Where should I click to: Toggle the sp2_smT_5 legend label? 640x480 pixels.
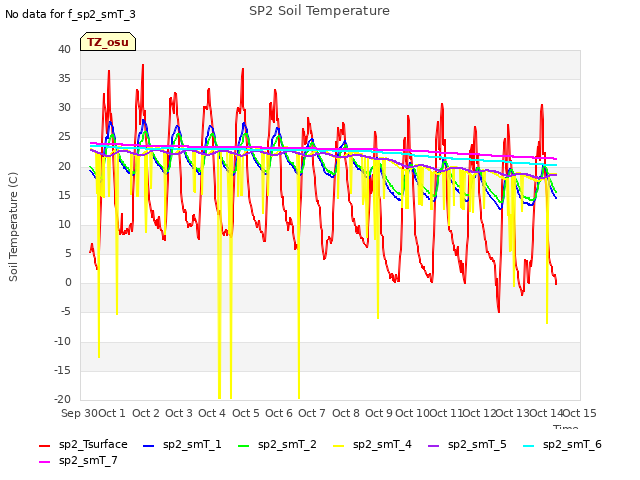click(x=477, y=444)
